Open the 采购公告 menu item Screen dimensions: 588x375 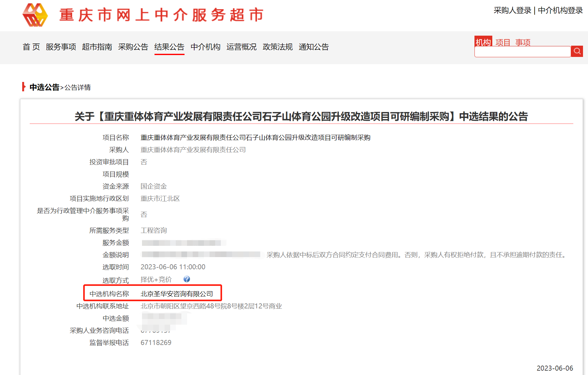133,47
